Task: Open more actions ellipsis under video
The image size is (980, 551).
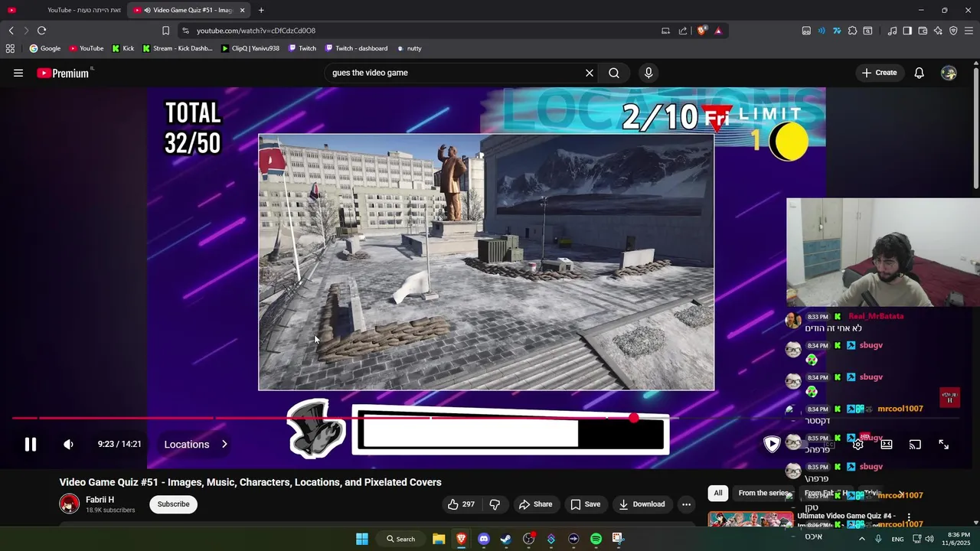Action: tap(686, 504)
